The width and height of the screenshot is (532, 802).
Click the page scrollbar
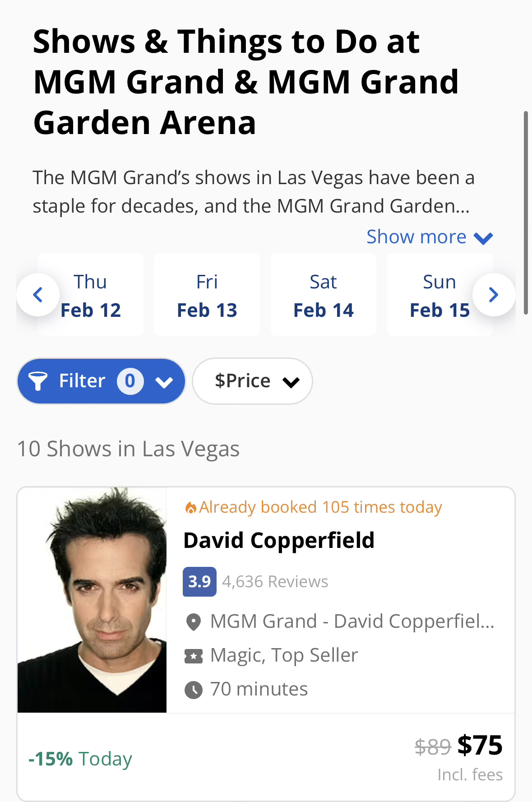(526, 212)
